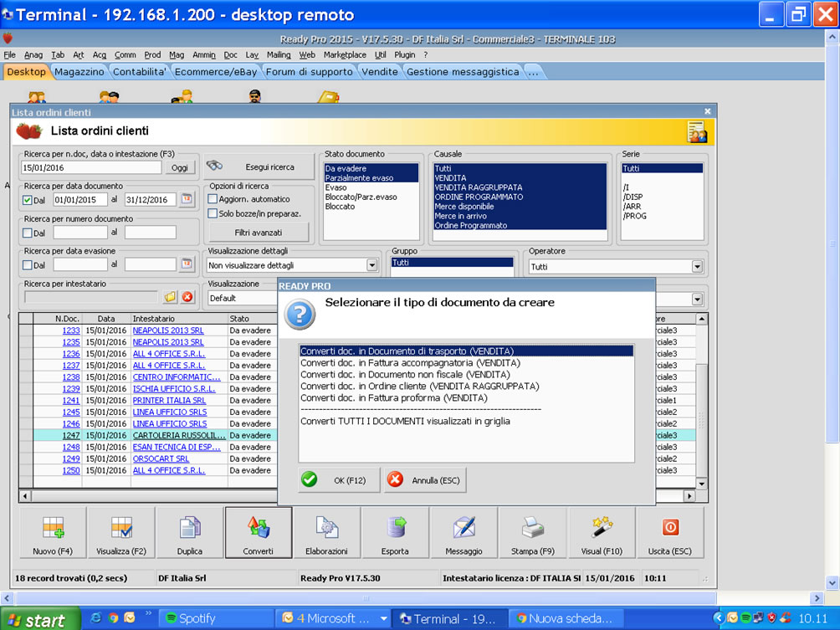Tick the Dal checkbox for data evasione
Image resolution: width=840 pixels, height=630 pixels.
coord(28,265)
